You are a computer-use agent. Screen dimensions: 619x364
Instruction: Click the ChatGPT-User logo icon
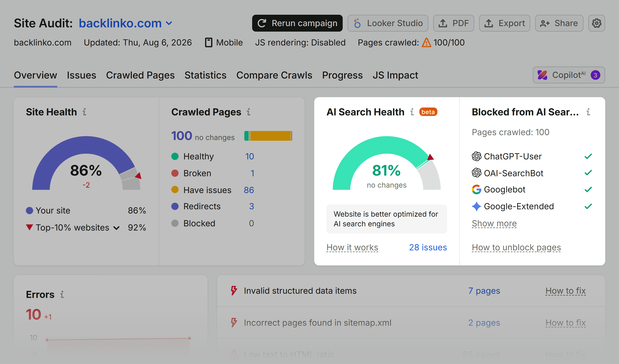[476, 156]
